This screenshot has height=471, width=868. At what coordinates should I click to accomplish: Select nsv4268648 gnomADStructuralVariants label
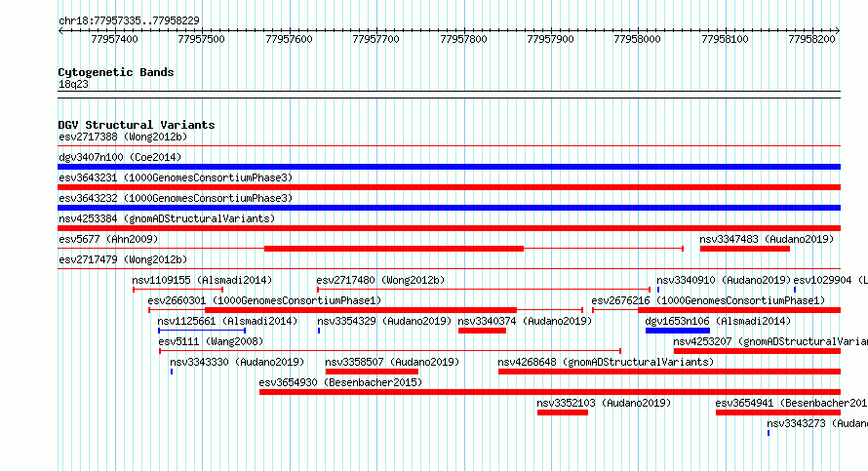point(606,362)
